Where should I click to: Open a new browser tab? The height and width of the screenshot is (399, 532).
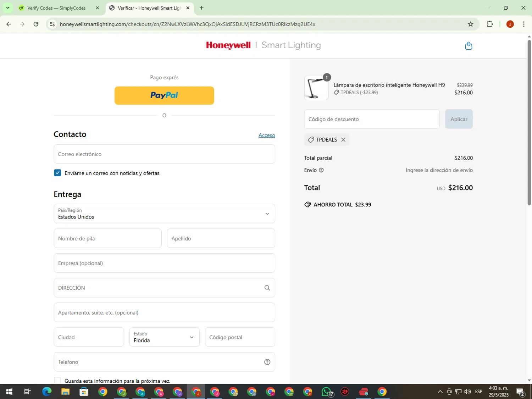pyautogui.click(x=201, y=8)
